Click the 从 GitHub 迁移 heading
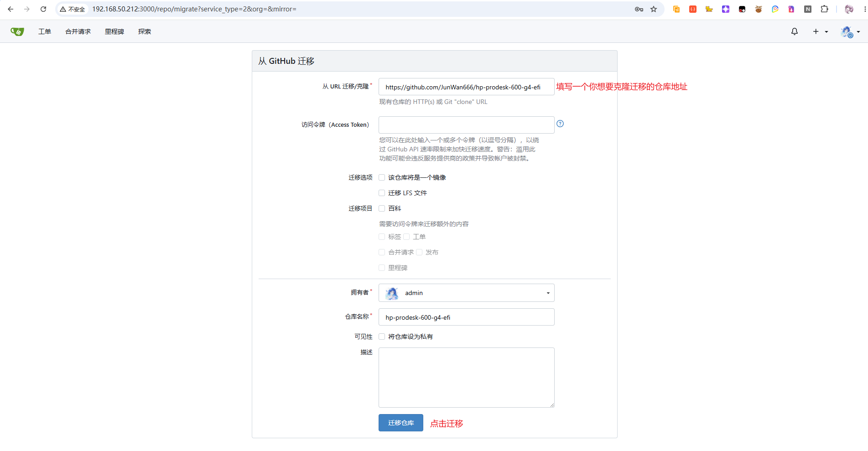868x451 pixels. tap(286, 61)
